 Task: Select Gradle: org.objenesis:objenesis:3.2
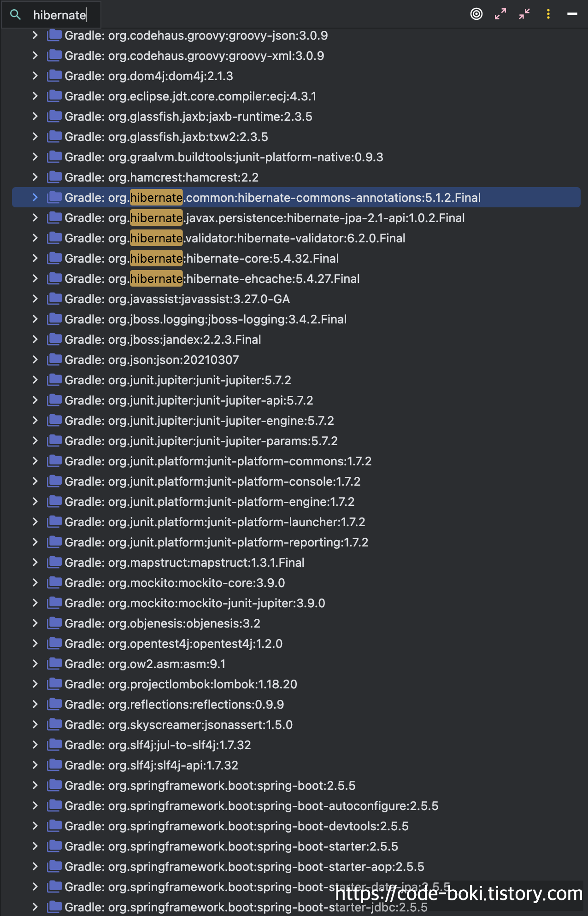pyautogui.click(x=162, y=623)
